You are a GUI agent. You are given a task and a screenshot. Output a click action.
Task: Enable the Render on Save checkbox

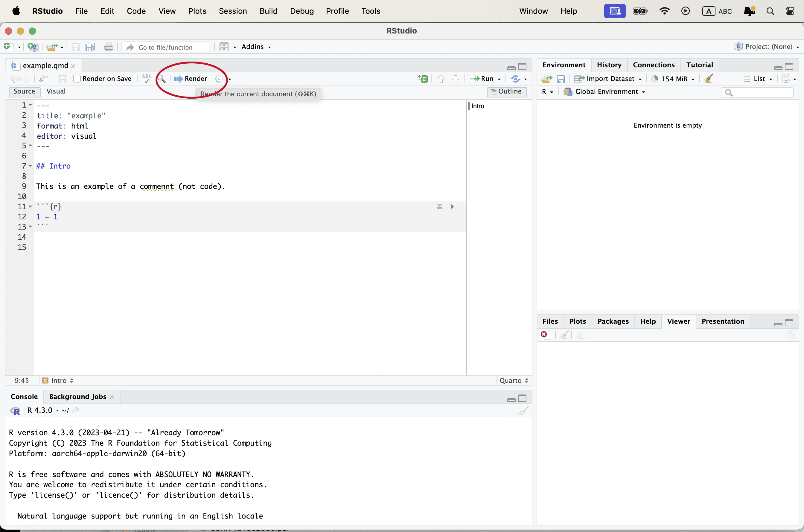[77, 79]
